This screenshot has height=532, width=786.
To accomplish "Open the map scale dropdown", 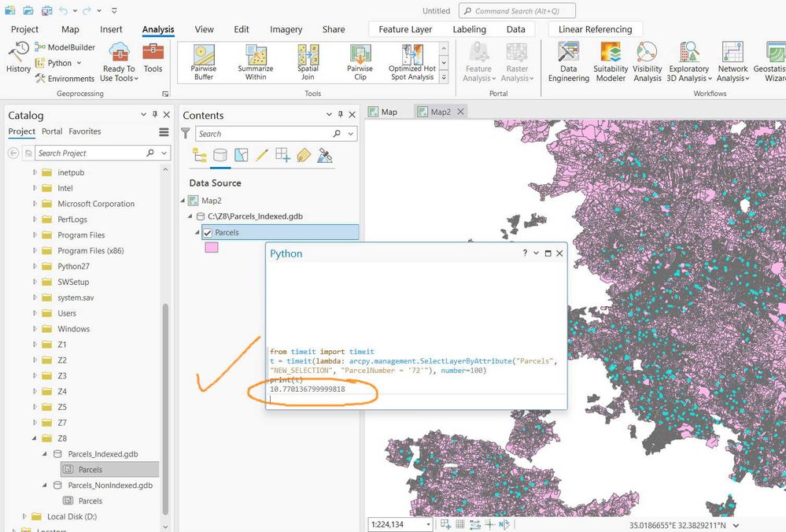I will [x=428, y=525].
